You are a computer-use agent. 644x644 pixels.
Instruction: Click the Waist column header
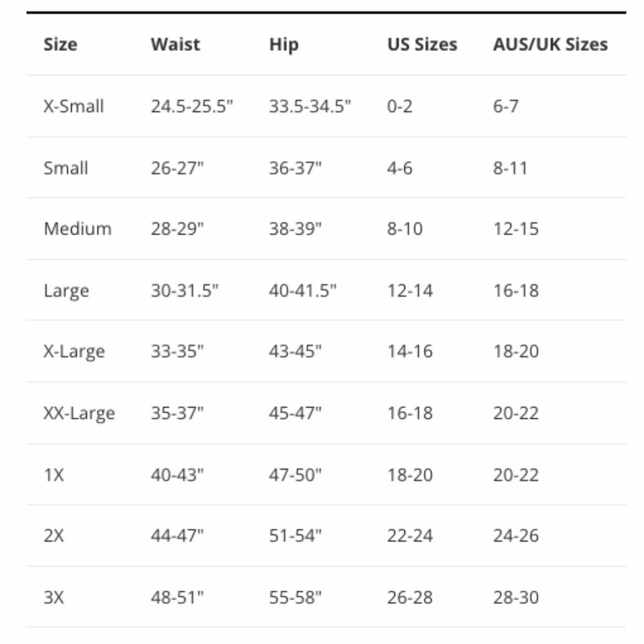point(175,44)
